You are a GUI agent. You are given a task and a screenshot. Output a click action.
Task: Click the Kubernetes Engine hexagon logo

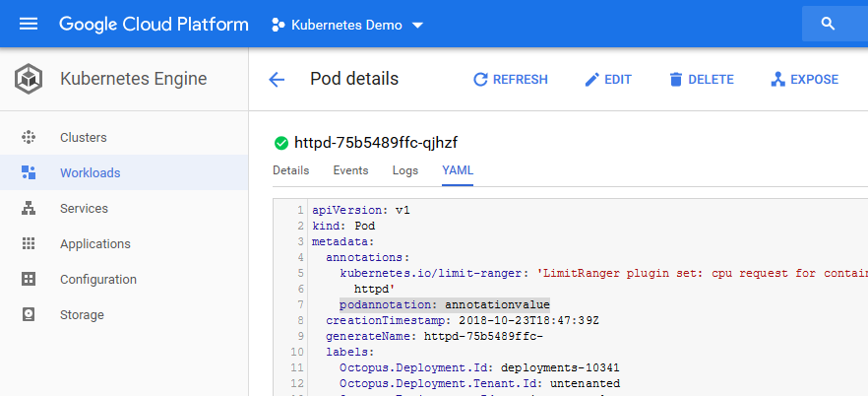pos(29,79)
